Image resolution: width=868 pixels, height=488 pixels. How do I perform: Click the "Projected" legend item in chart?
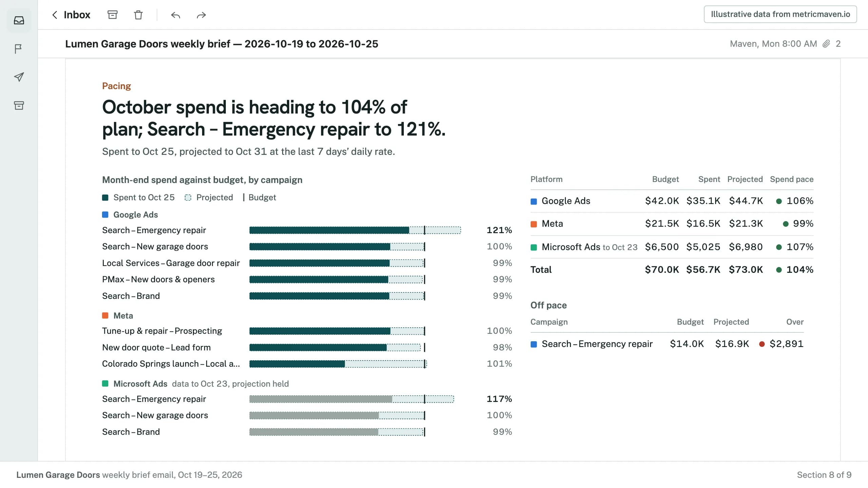pyautogui.click(x=209, y=198)
